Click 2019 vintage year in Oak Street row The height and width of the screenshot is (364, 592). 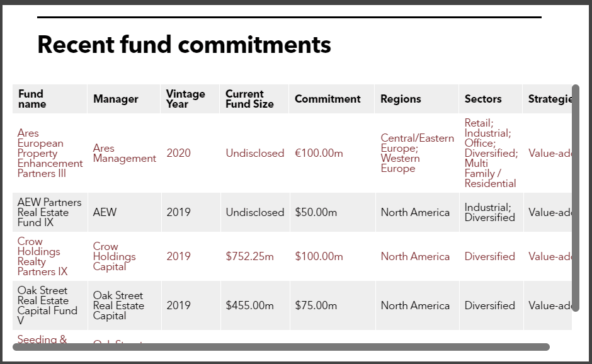pyautogui.click(x=179, y=305)
